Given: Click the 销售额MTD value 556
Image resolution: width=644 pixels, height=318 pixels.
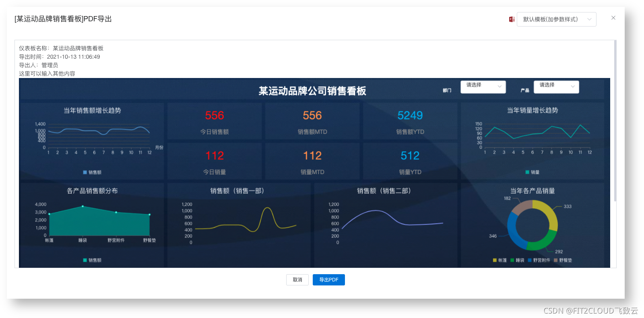Looking at the screenshot, I should (312, 116).
